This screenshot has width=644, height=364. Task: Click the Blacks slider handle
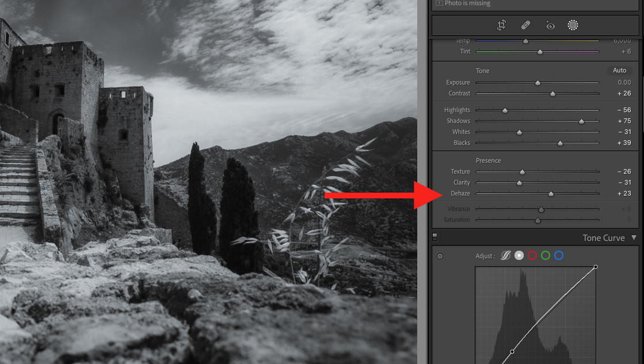point(560,143)
